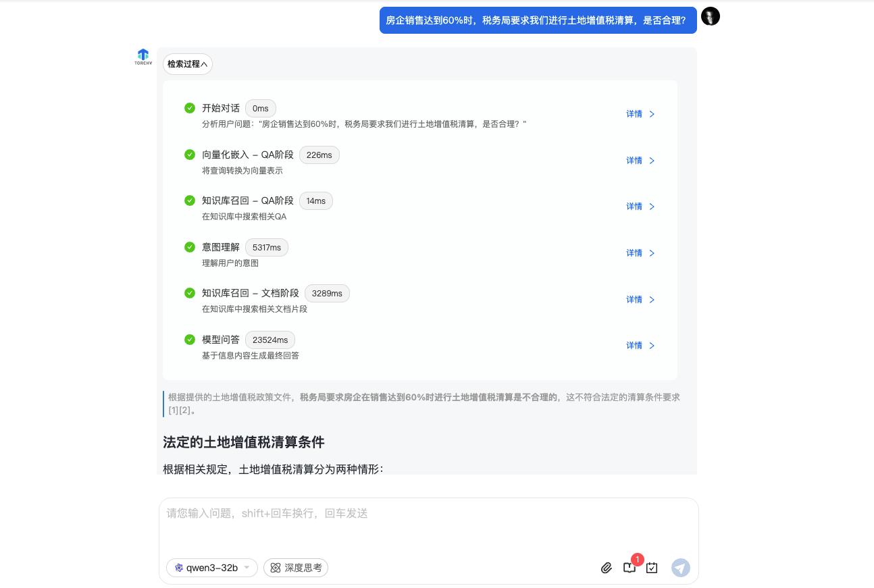Open 详情 for 知识库召回 – 文档阶段

tap(640, 300)
